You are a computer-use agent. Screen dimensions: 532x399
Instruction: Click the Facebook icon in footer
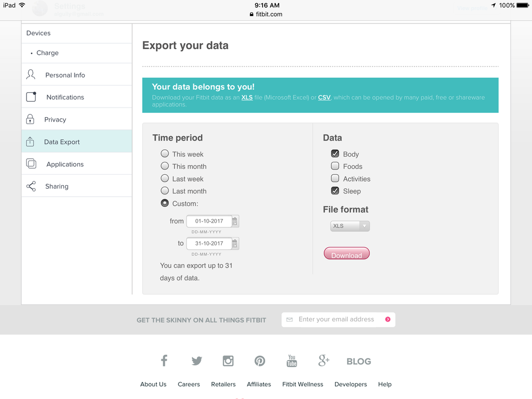tap(164, 361)
